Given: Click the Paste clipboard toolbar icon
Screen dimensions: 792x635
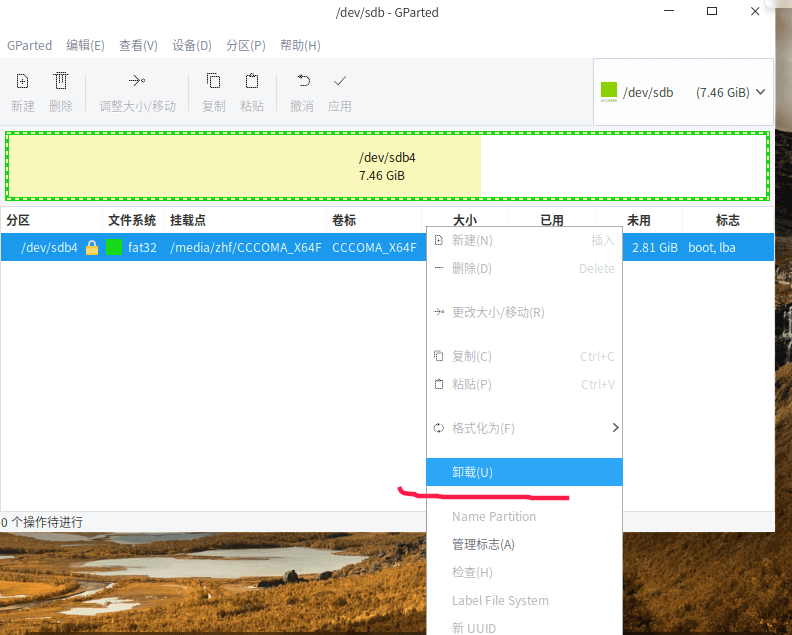Looking at the screenshot, I should [x=252, y=82].
